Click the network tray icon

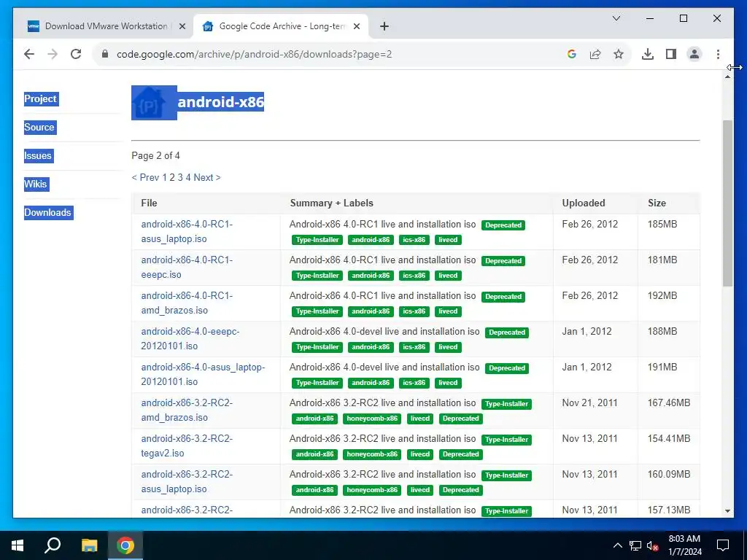pos(635,545)
